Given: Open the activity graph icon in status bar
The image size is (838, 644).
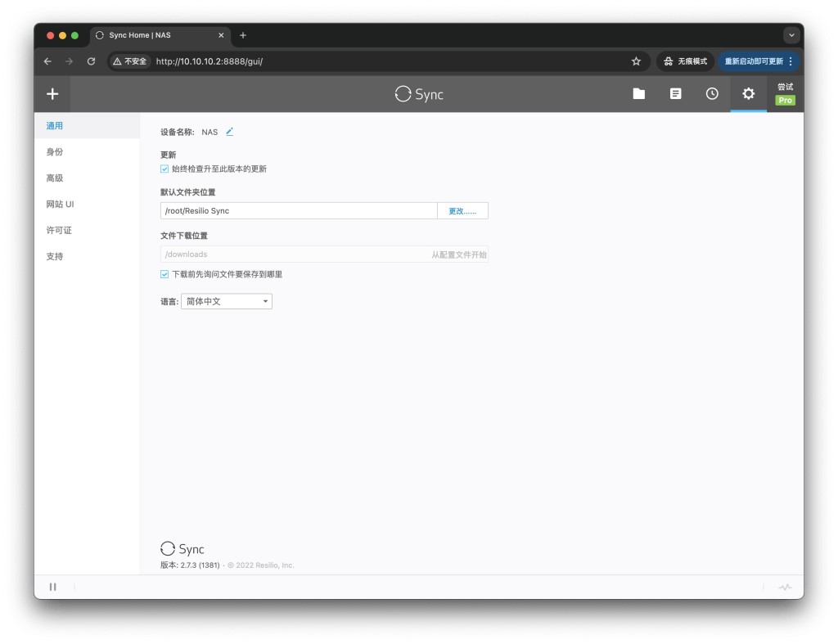Looking at the screenshot, I should click(x=785, y=587).
